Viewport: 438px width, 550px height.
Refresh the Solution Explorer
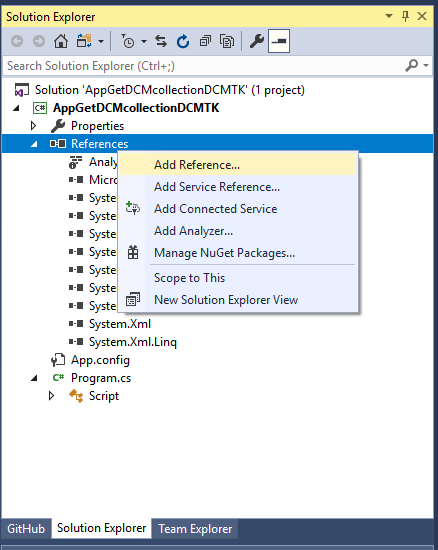pyautogui.click(x=183, y=41)
